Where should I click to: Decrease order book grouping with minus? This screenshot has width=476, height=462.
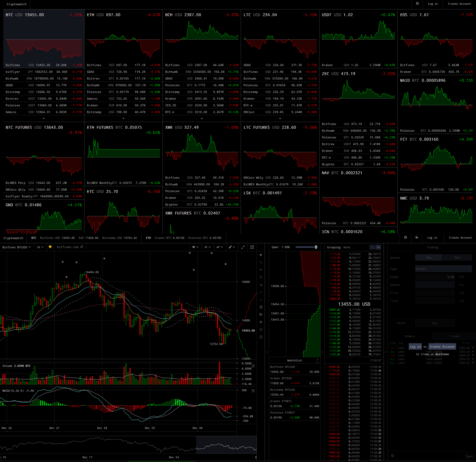coord(372,247)
